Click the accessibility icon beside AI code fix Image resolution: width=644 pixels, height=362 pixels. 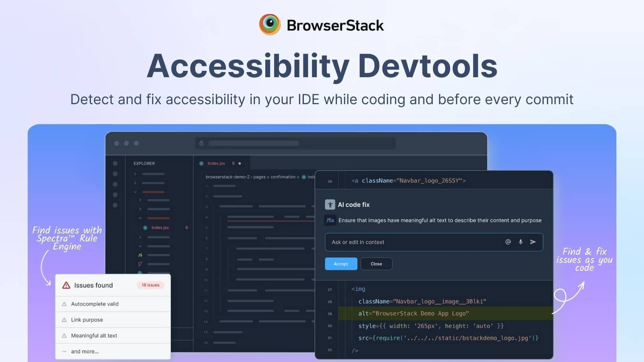[330, 204]
